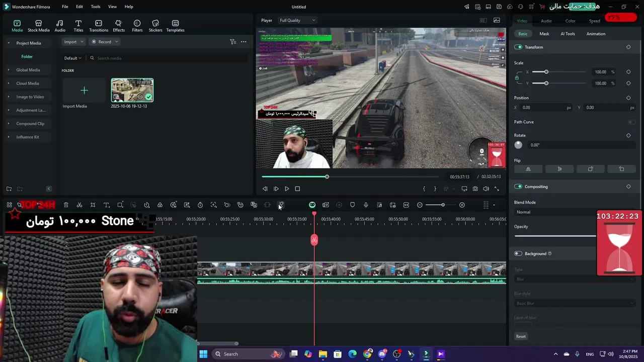Click the timeline zoom slider handle

pos(443,205)
